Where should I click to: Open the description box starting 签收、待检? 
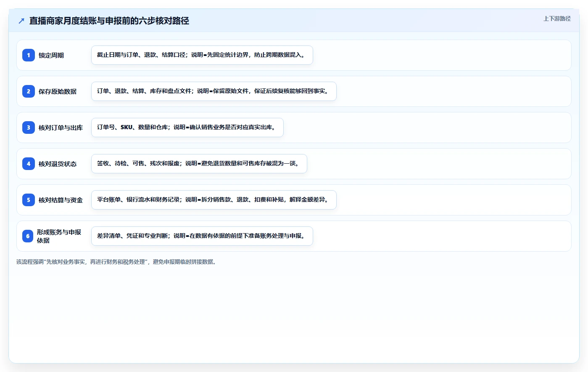pyautogui.click(x=199, y=164)
